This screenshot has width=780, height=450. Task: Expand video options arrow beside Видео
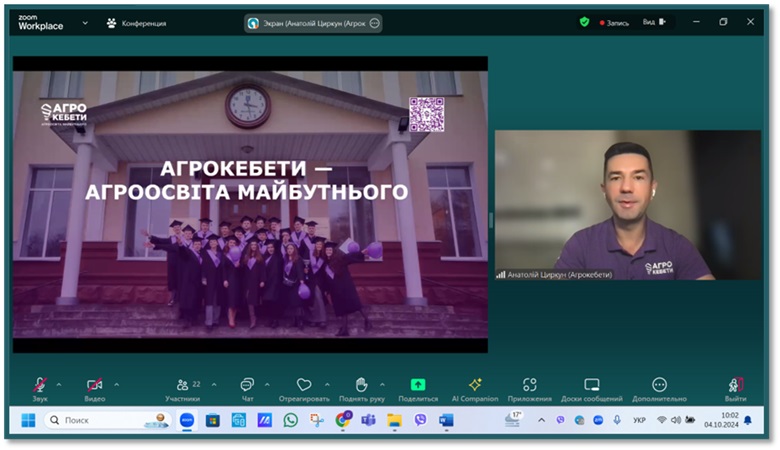click(116, 384)
